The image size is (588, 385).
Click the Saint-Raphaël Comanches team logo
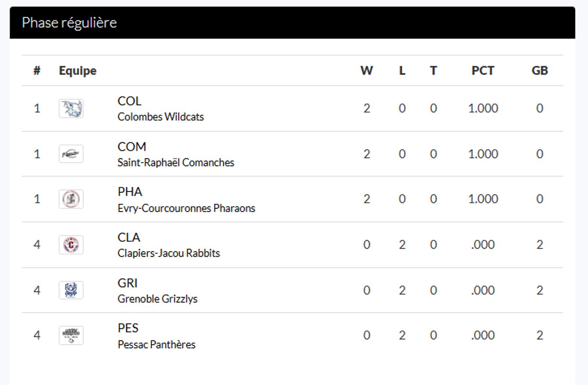coord(71,154)
